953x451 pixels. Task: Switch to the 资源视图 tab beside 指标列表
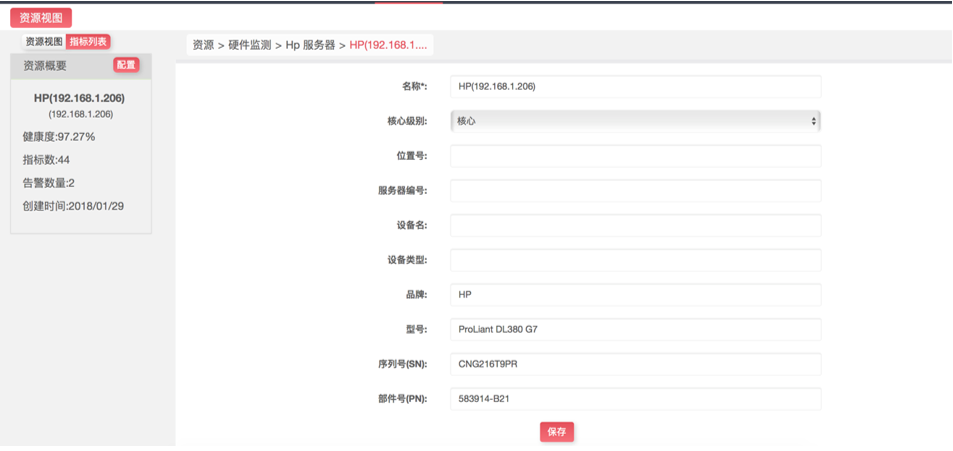[x=44, y=42]
